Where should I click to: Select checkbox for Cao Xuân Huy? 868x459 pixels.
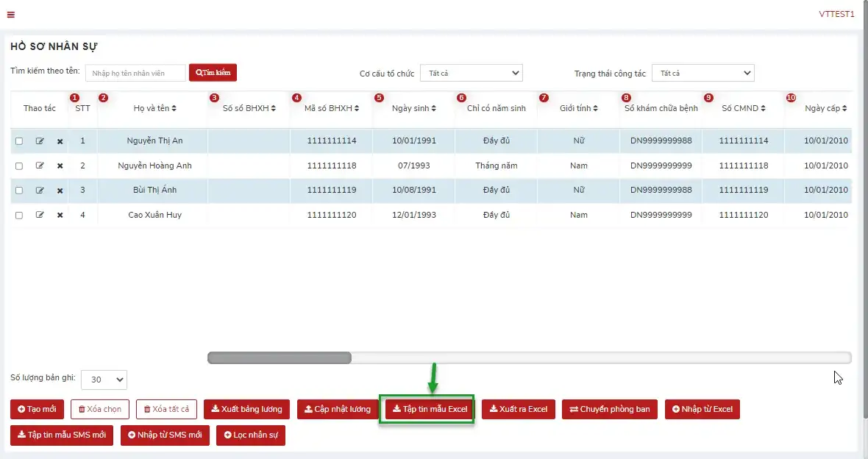(19, 216)
